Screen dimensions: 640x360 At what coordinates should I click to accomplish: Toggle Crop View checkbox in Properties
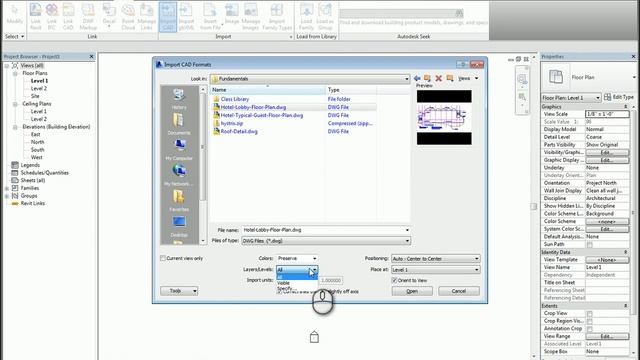tap(589, 313)
